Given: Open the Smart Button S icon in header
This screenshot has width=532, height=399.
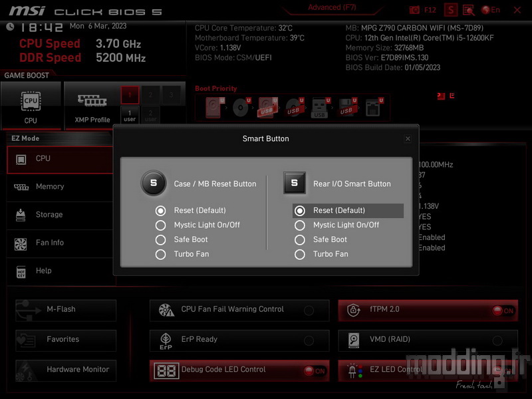Looking at the screenshot, I should tap(451, 10).
